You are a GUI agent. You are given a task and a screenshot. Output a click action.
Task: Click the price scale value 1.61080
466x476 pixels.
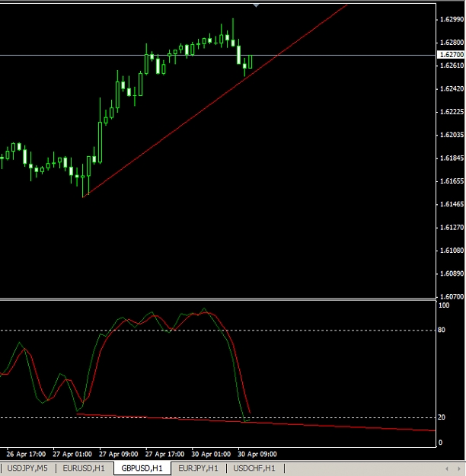452,251
